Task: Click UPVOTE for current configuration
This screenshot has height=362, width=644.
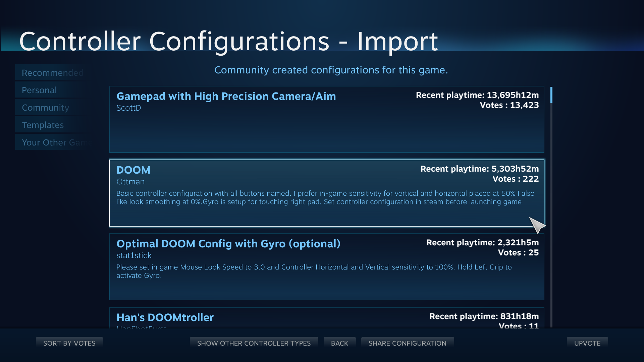Action: click(x=586, y=343)
